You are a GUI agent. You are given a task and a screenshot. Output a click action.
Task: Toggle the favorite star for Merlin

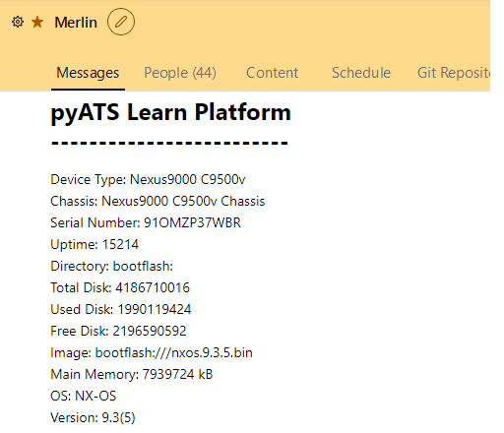(x=37, y=22)
